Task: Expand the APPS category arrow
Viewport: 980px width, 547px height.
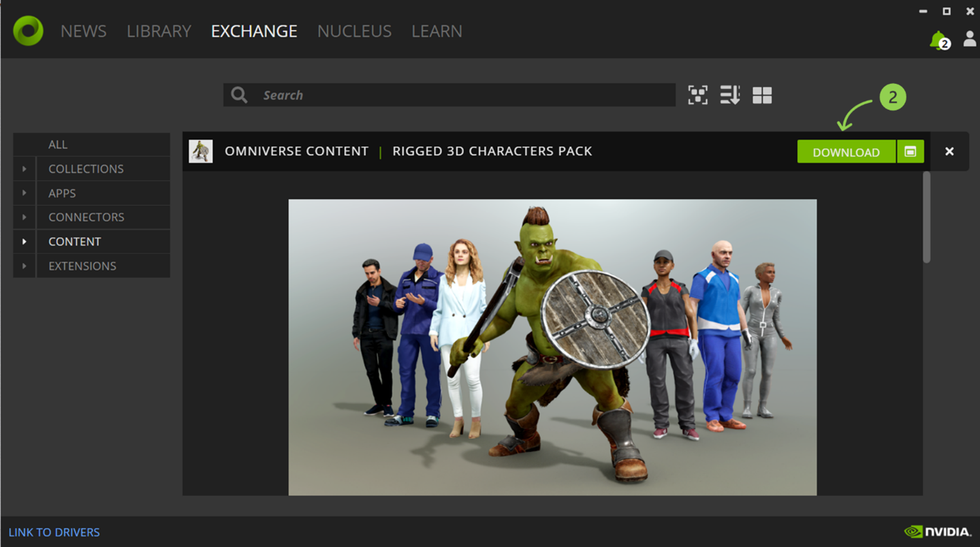Action: pyautogui.click(x=25, y=193)
